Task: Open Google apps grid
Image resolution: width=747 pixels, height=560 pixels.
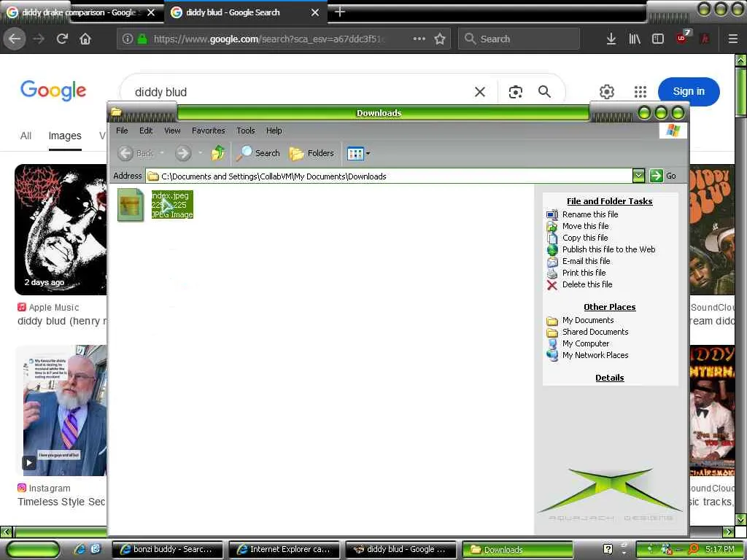Action: (640, 91)
